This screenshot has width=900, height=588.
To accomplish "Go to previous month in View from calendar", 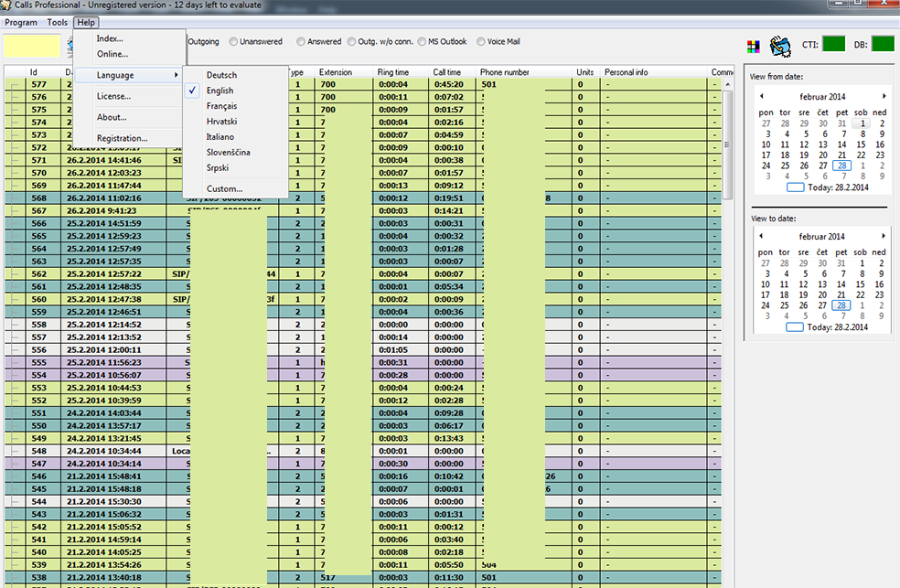I will [x=762, y=96].
